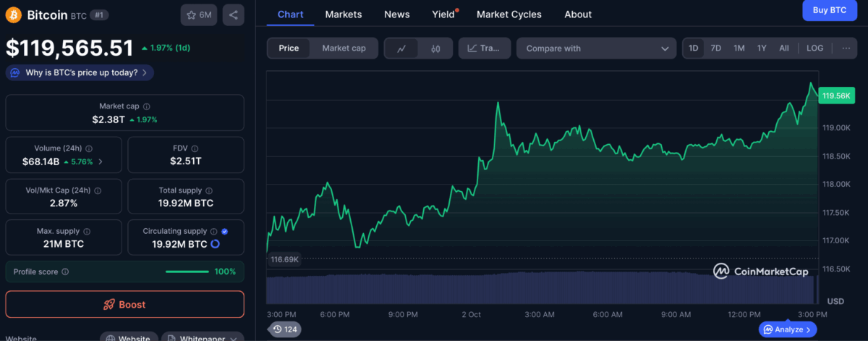Image resolution: width=868 pixels, height=341 pixels.
Task: Click the circulating supply verified badge
Action: coord(224,232)
